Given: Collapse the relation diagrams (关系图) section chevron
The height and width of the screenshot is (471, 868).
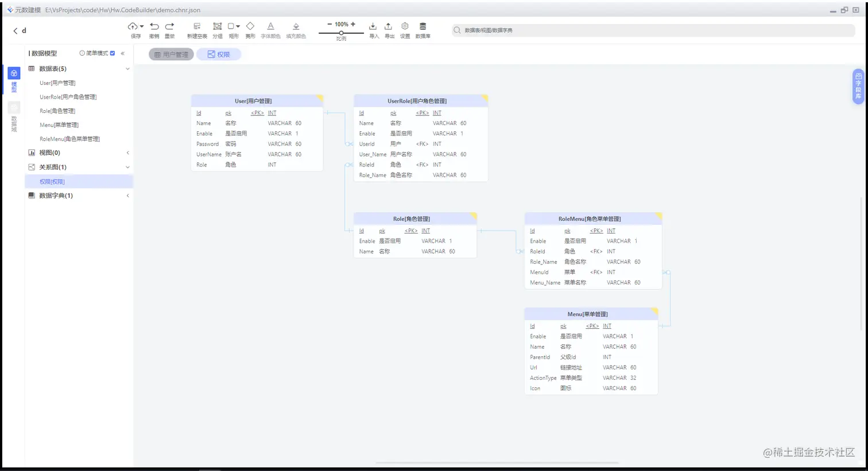Looking at the screenshot, I should pyautogui.click(x=127, y=167).
